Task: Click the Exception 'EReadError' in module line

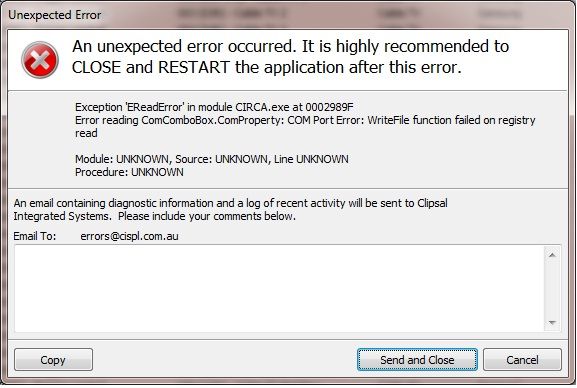Action: [x=214, y=107]
